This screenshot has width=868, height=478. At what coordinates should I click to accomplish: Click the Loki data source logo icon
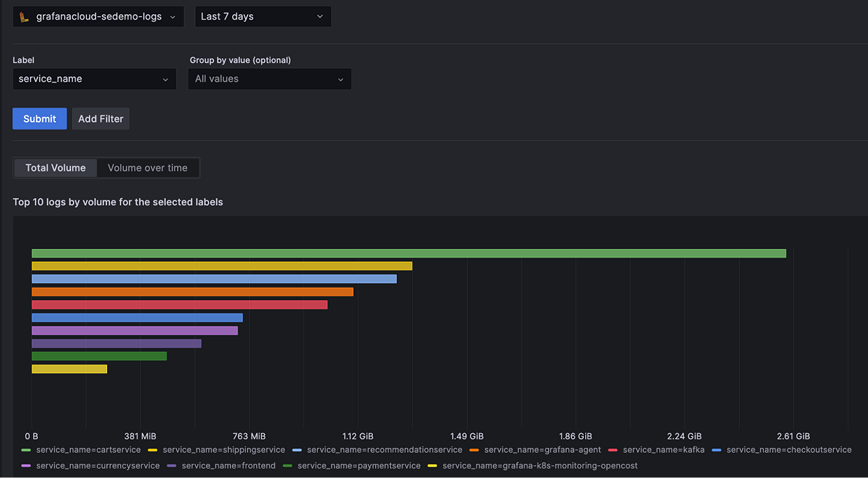pyautogui.click(x=23, y=16)
